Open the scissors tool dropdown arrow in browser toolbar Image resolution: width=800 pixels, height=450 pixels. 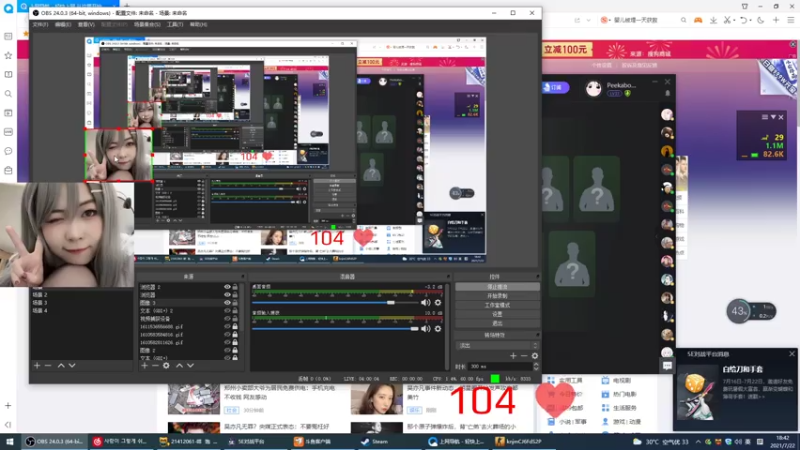tap(733, 20)
